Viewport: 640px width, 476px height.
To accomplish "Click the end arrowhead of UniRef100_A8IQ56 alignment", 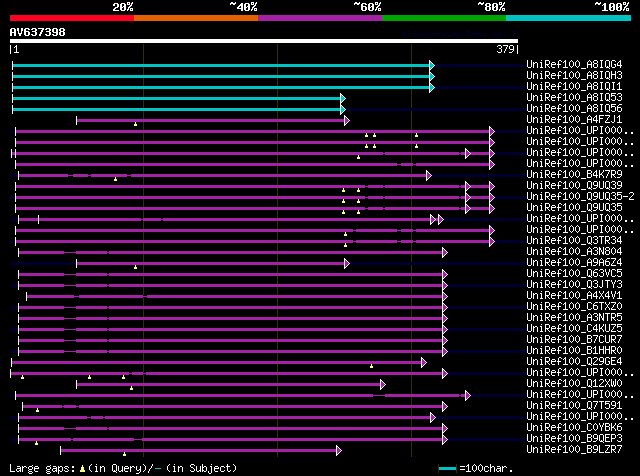I will [343, 109].
